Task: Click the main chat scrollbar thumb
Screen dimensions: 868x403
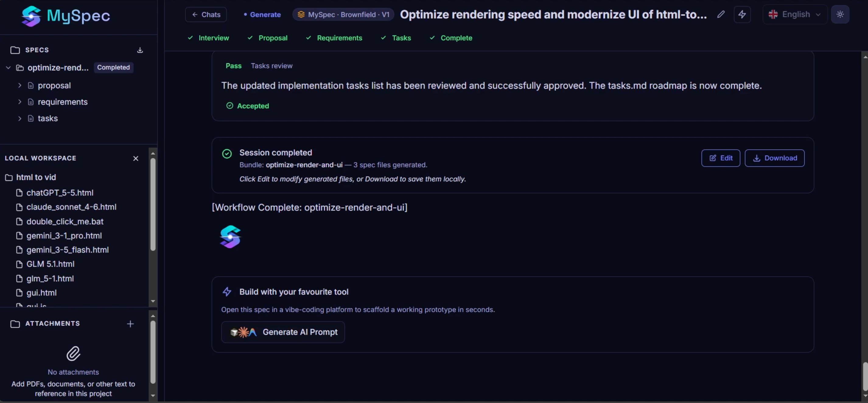Action: tap(865, 377)
